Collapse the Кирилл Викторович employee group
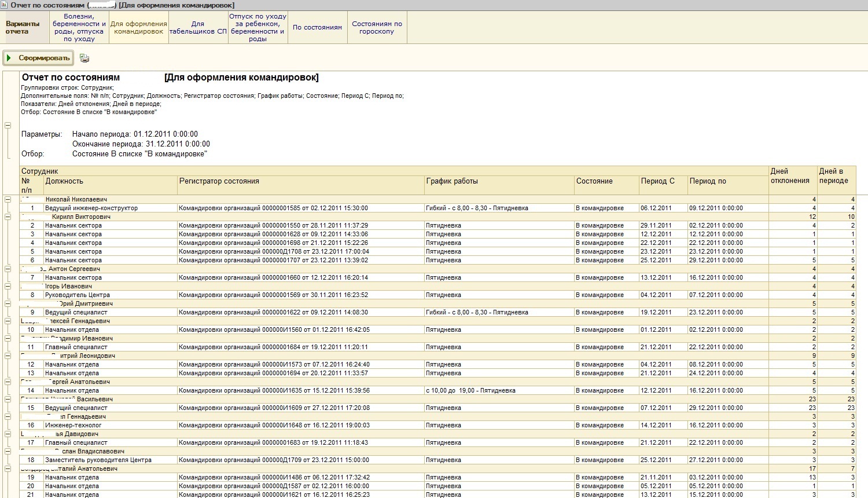Image resolution: width=868 pixels, height=498 pixels. pos(8,217)
